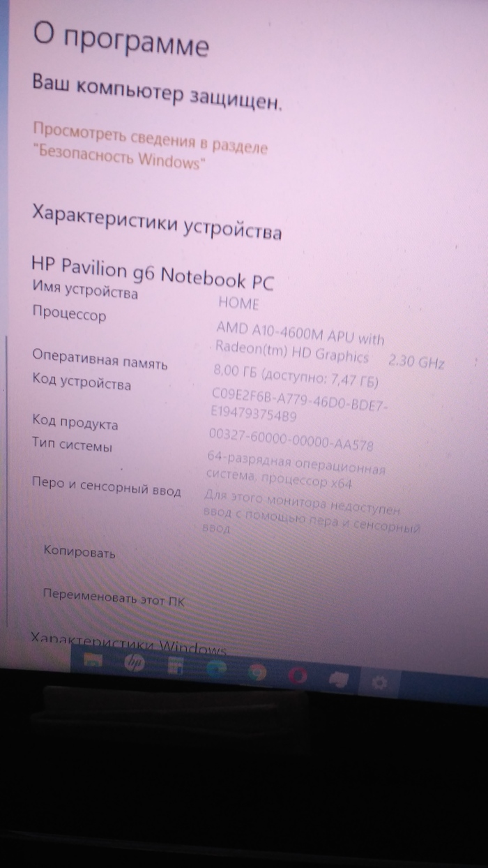This screenshot has width=488, height=868.
Task: Open the Opera browser taskbar icon
Action: tap(298, 675)
